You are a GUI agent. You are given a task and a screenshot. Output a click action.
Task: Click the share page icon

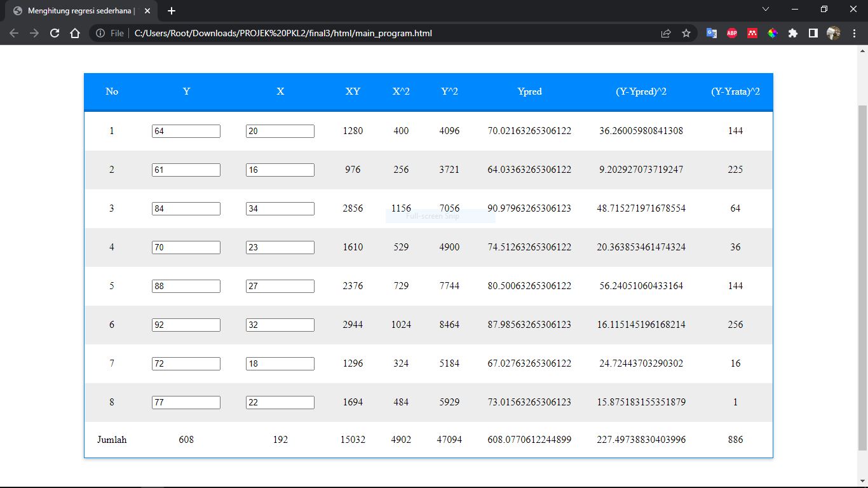click(666, 33)
